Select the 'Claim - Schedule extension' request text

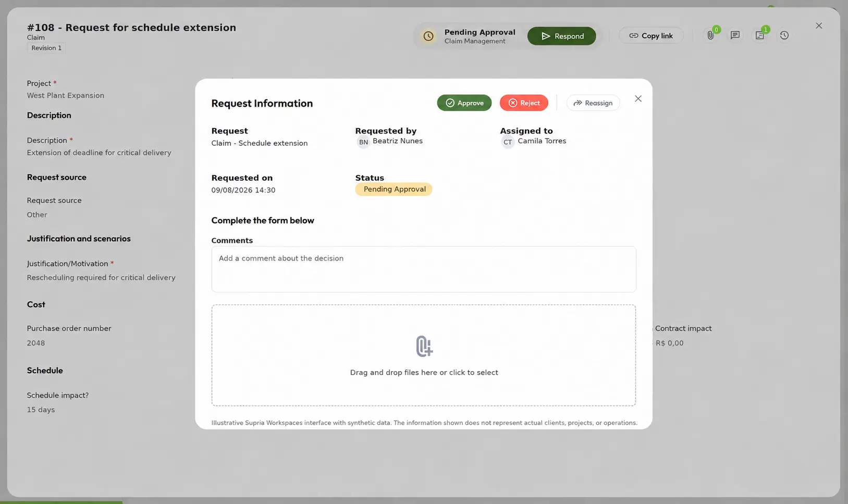tap(259, 143)
